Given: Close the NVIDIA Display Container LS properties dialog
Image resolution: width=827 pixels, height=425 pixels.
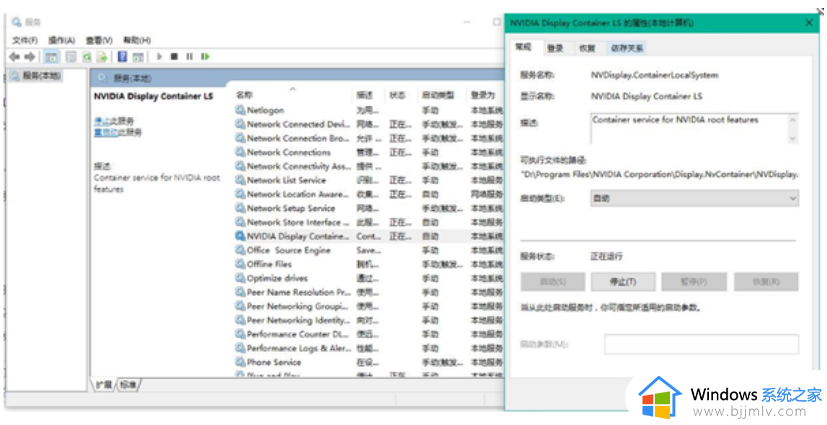Looking at the screenshot, I should pos(809,23).
